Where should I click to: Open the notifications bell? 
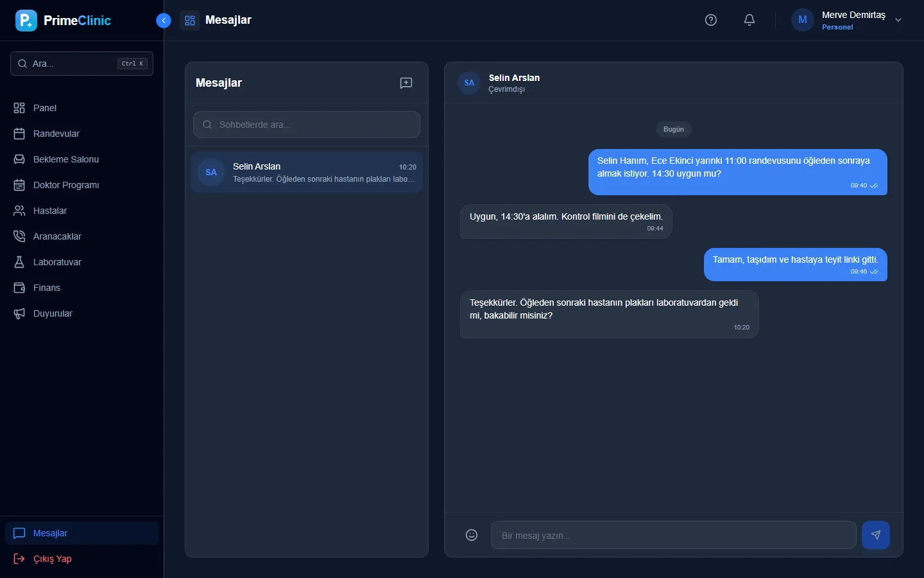click(749, 20)
